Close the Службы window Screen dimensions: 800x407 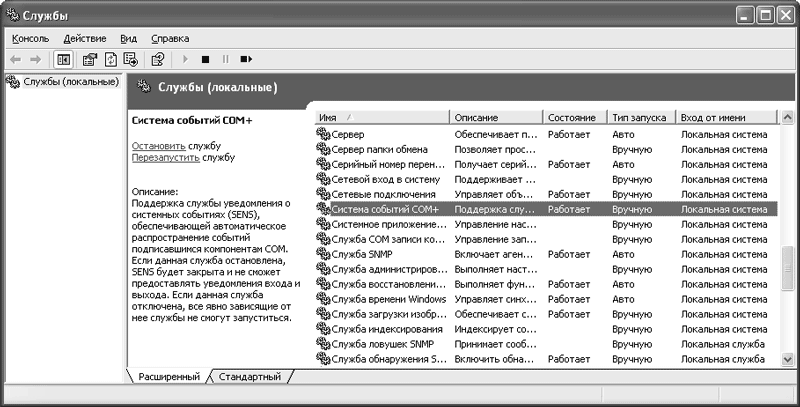785,16
